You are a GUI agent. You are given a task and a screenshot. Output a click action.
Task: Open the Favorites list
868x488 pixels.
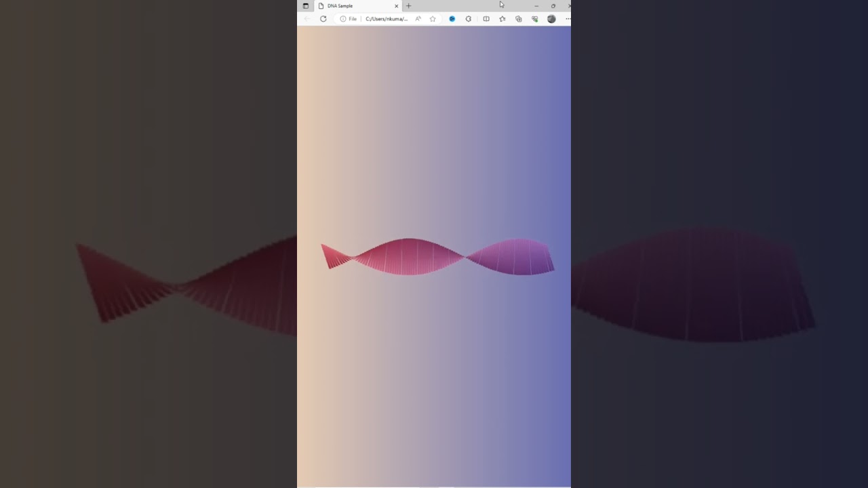(502, 19)
